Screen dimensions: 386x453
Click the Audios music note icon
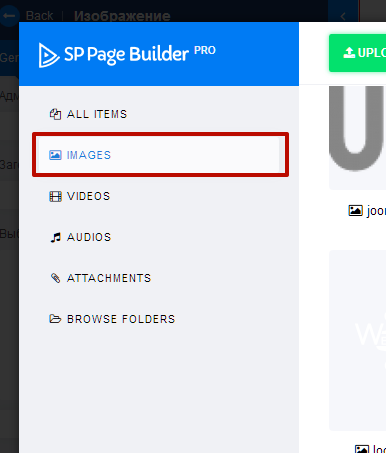pyautogui.click(x=55, y=237)
